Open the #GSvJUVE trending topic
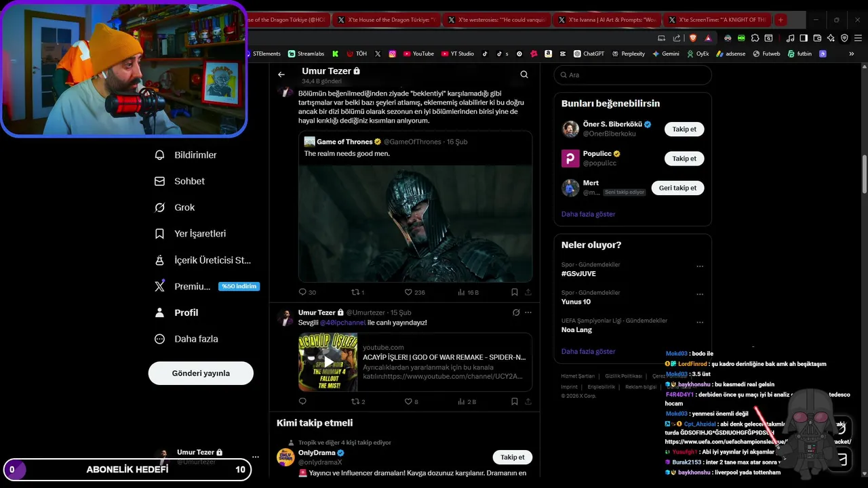Viewport: 868px width, 488px height. coord(578,274)
